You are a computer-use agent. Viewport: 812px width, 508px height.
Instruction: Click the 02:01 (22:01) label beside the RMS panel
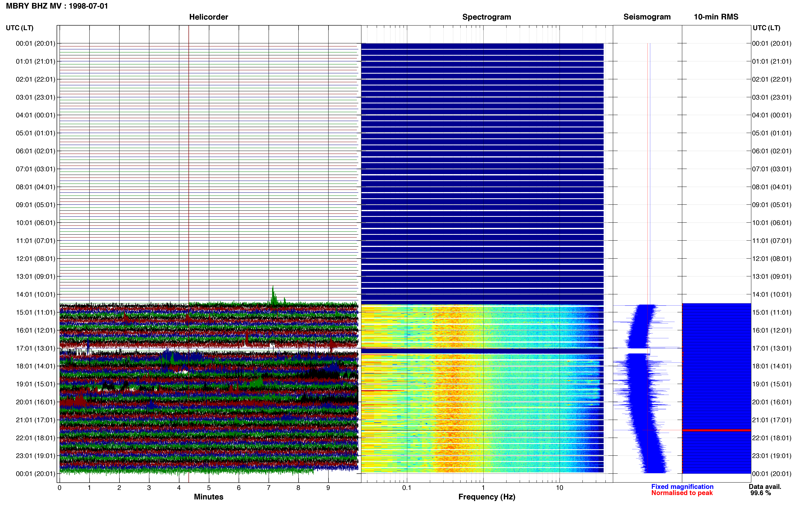pyautogui.click(x=772, y=79)
